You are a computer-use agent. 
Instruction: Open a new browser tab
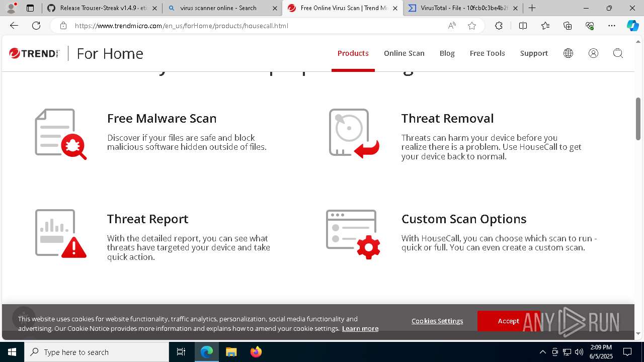532,8
